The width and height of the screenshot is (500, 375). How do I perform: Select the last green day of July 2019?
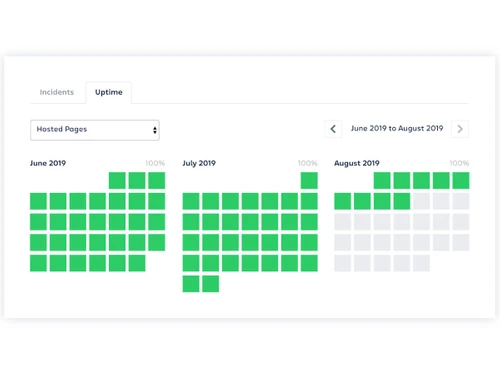pos(211,284)
